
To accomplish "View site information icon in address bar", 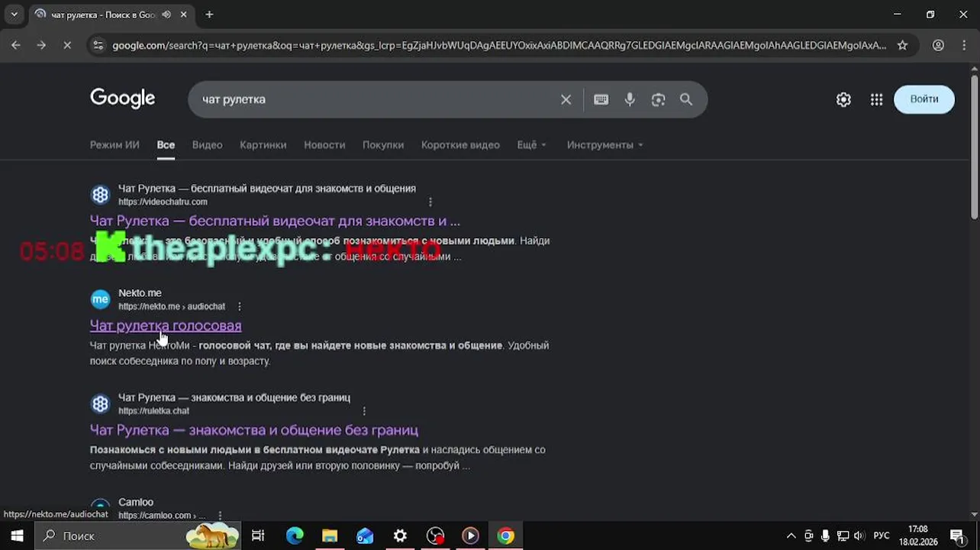I will click(97, 45).
